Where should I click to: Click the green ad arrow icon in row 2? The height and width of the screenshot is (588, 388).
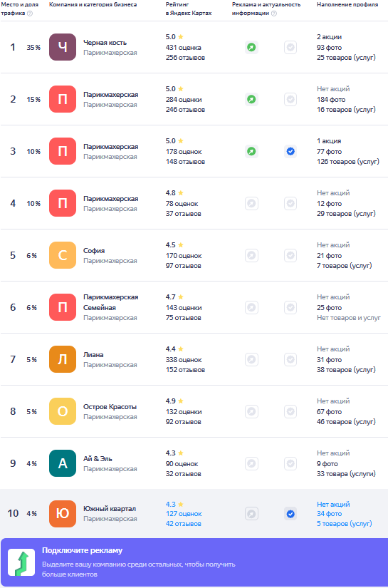tap(252, 100)
